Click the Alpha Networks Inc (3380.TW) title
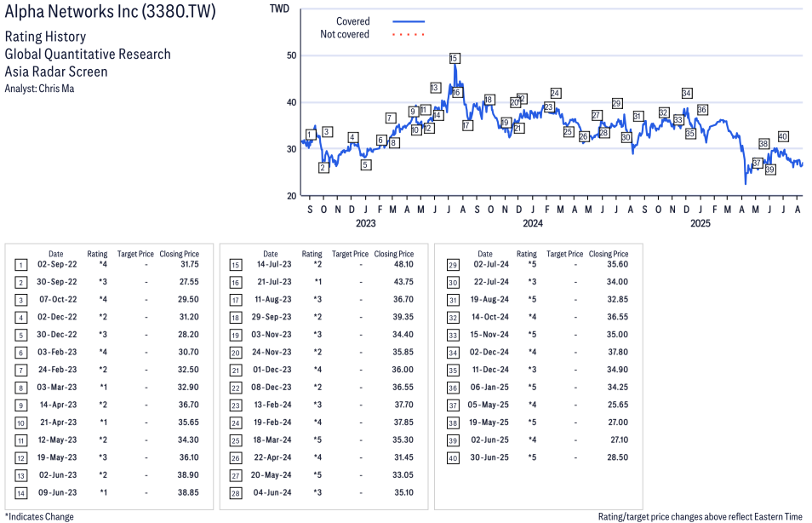This screenshot has height=523, width=812. click(111, 11)
